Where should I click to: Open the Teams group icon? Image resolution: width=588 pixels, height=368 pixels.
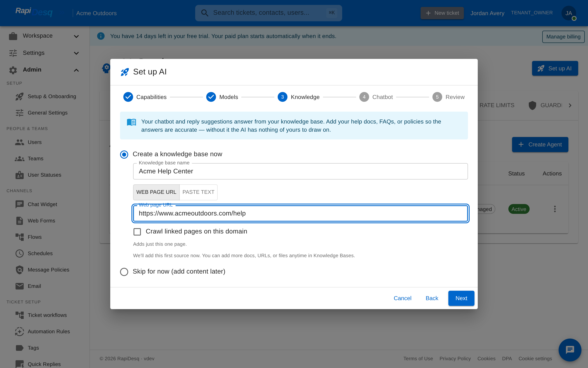point(19,159)
